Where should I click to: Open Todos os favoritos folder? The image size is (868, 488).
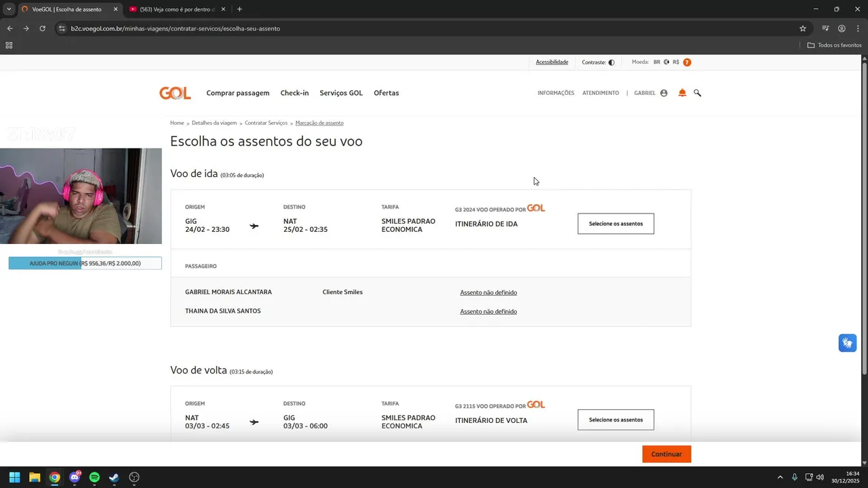(x=834, y=45)
